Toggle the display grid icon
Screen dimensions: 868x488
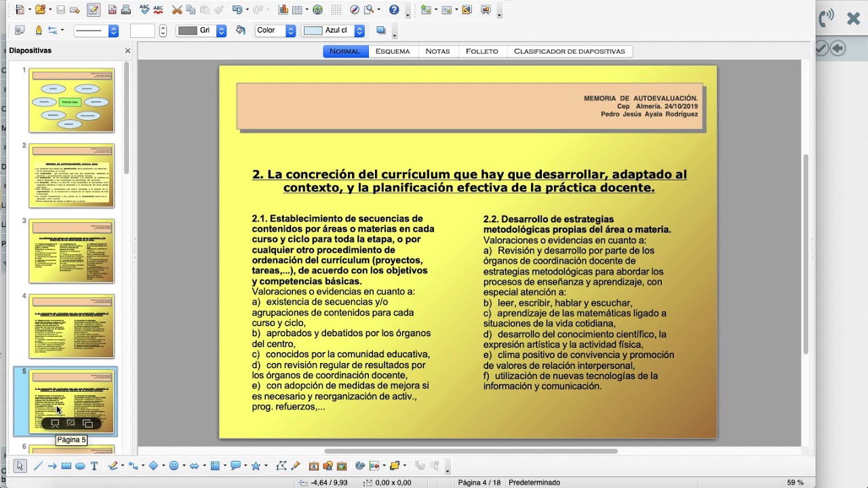click(x=336, y=9)
